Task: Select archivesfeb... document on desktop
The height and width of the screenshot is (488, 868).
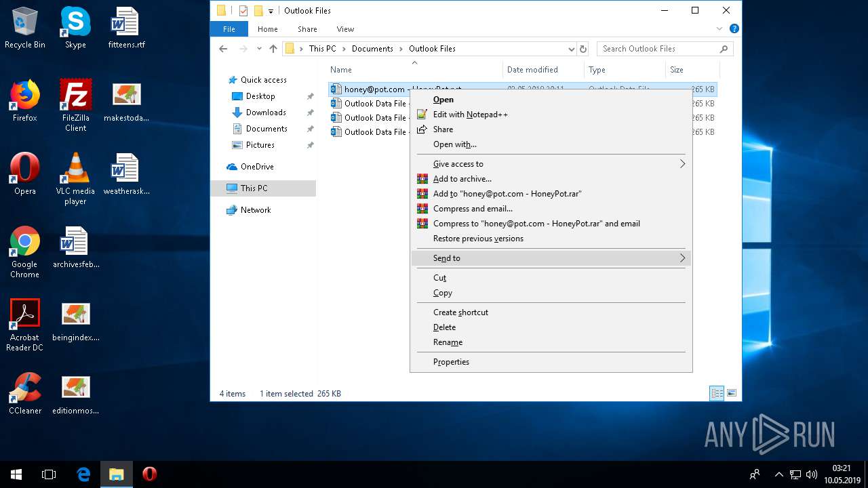Action: pyautogui.click(x=75, y=247)
